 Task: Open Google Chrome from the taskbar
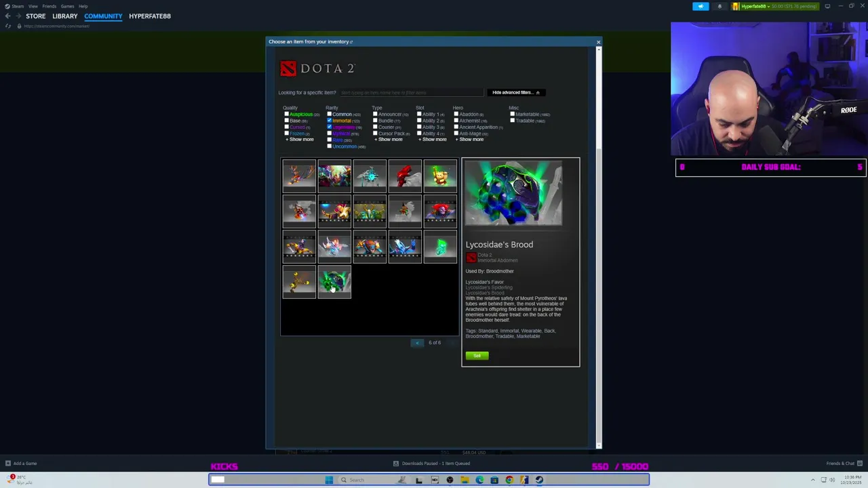point(509,480)
